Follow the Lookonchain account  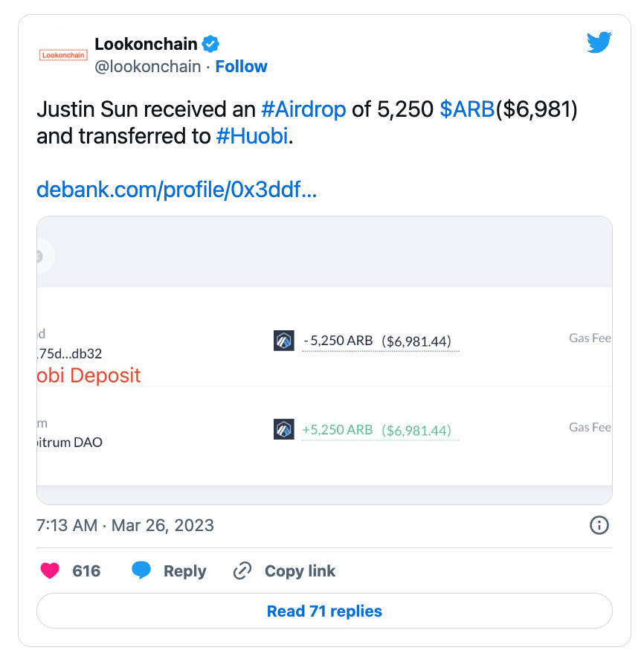click(241, 67)
